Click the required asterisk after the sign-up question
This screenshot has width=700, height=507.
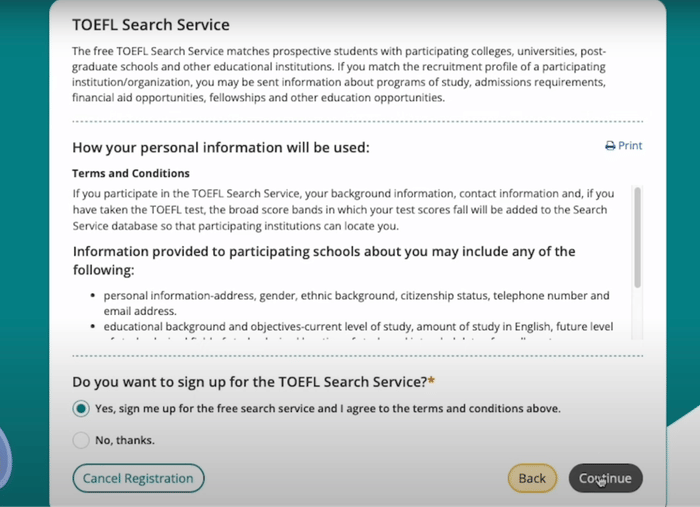(431, 382)
